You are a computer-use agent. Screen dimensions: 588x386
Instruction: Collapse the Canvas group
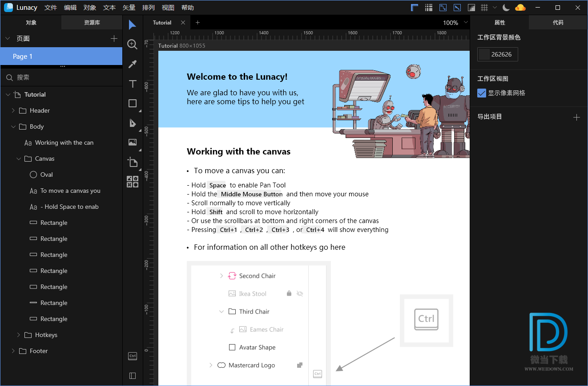pyautogui.click(x=18, y=158)
